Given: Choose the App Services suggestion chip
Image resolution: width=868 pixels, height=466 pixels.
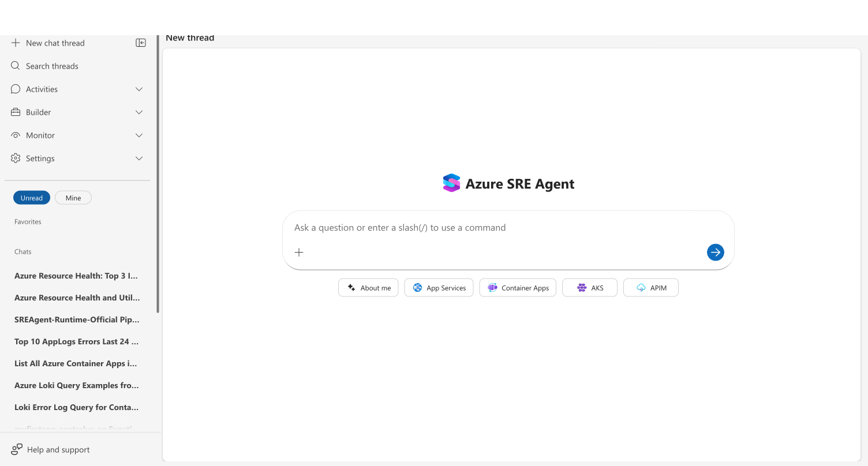Looking at the screenshot, I should click(x=439, y=287).
